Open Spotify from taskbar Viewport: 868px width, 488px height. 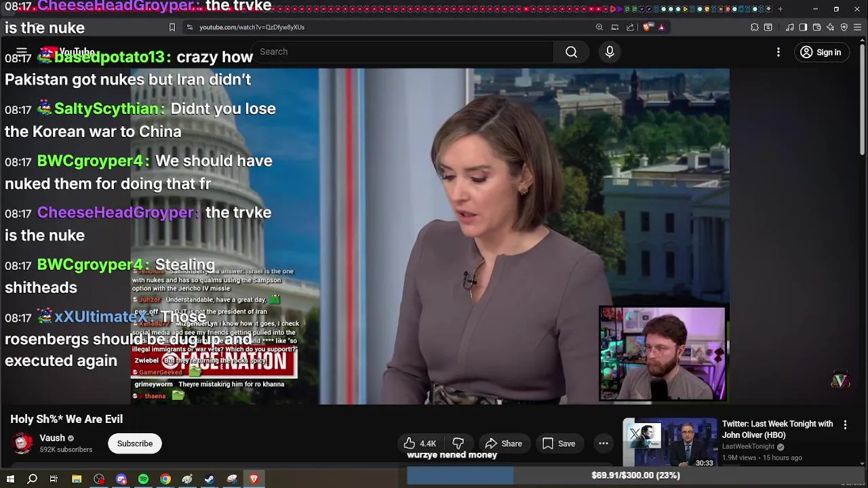143,479
